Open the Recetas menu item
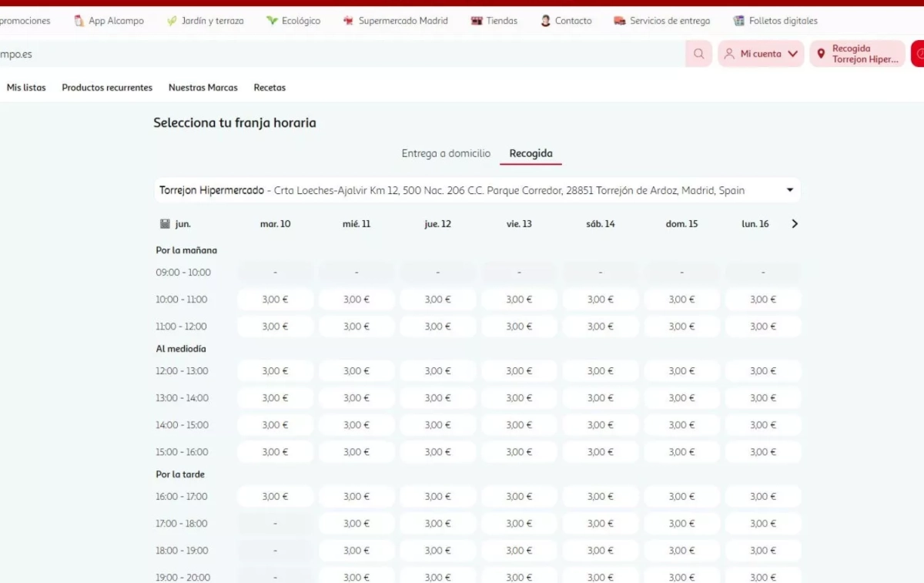The width and height of the screenshot is (924, 583). [x=269, y=88]
